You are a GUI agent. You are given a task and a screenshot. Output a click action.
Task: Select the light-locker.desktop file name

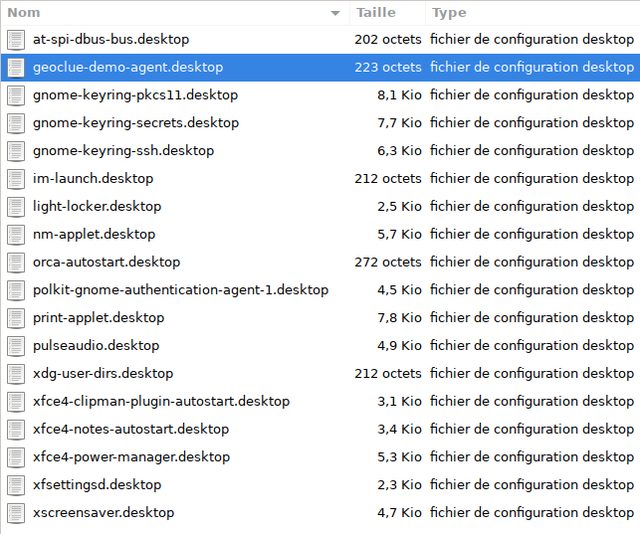[x=97, y=207]
